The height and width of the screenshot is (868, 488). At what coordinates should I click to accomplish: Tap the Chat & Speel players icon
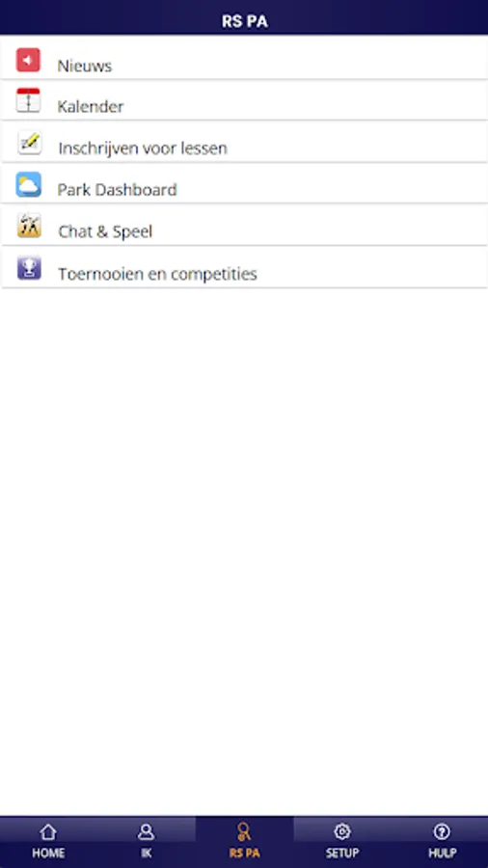tap(29, 226)
